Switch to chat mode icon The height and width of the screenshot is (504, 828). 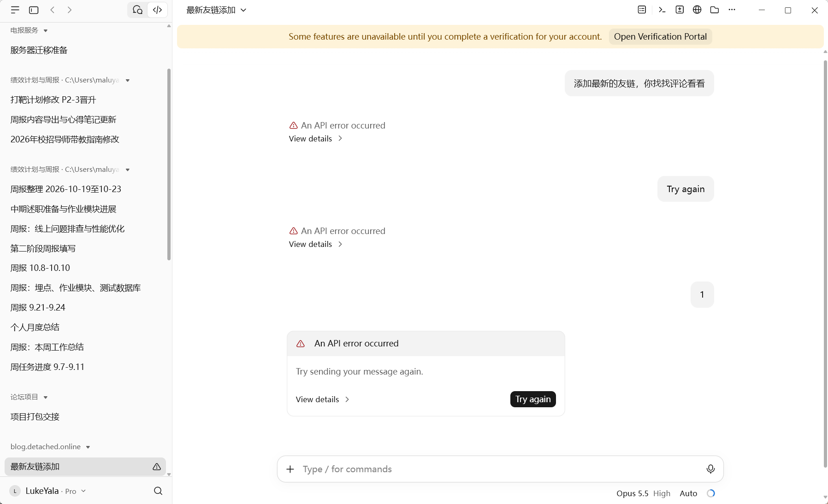point(137,10)
